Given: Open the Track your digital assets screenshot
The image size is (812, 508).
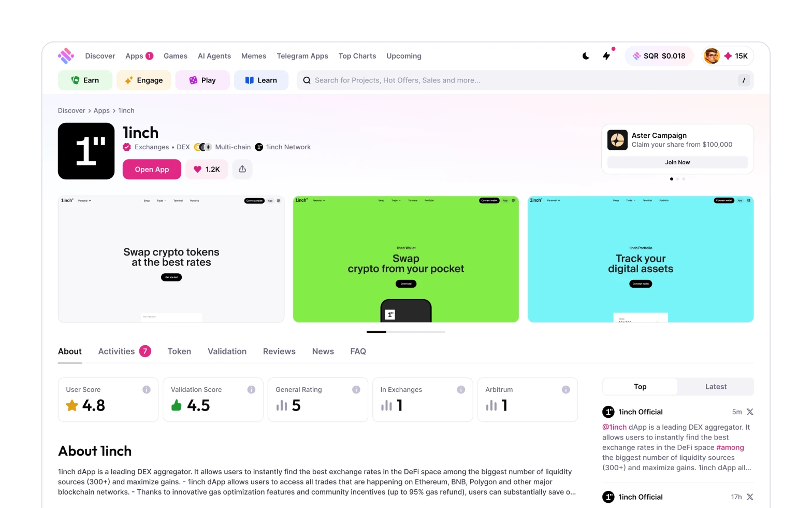Looking at the screenshot, I should pos(641,259).
